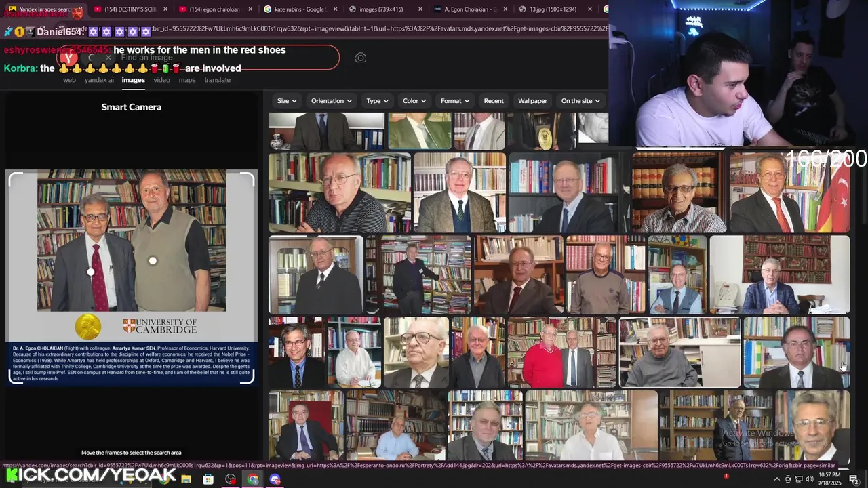
Task: Open thumbnail of man beside Turkish flag
Action: coord(789,193)
